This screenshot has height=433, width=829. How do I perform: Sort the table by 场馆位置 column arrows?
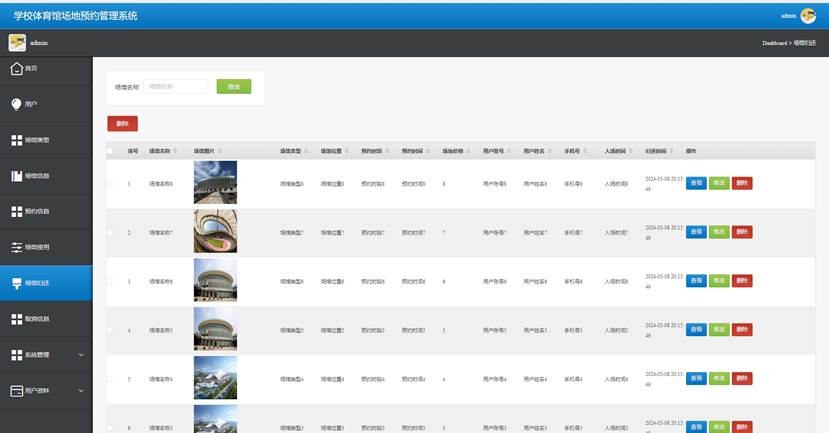pyautogui.click(x=347, y=151)
